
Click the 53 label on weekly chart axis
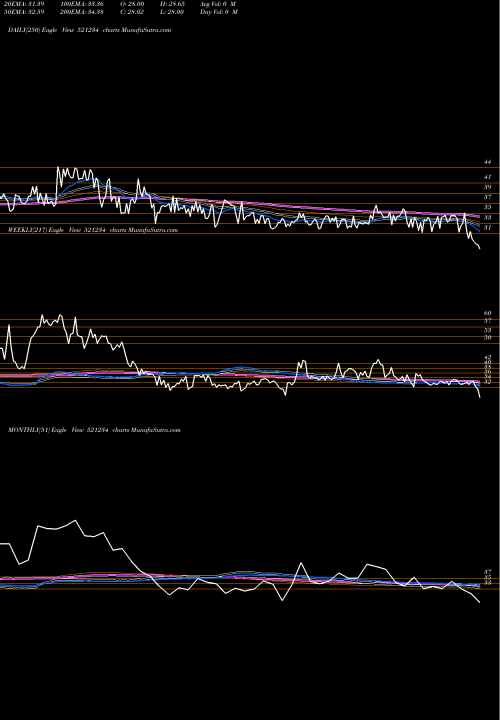pos(487,330)
